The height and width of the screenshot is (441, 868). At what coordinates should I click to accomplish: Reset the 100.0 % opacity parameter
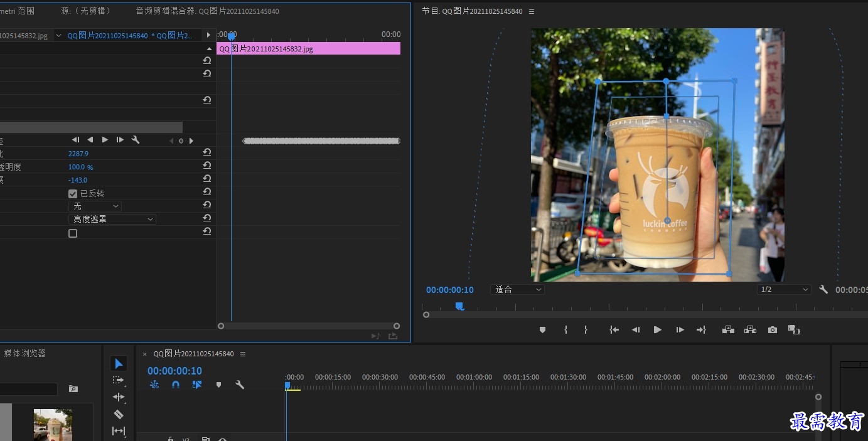coord(206,166)
